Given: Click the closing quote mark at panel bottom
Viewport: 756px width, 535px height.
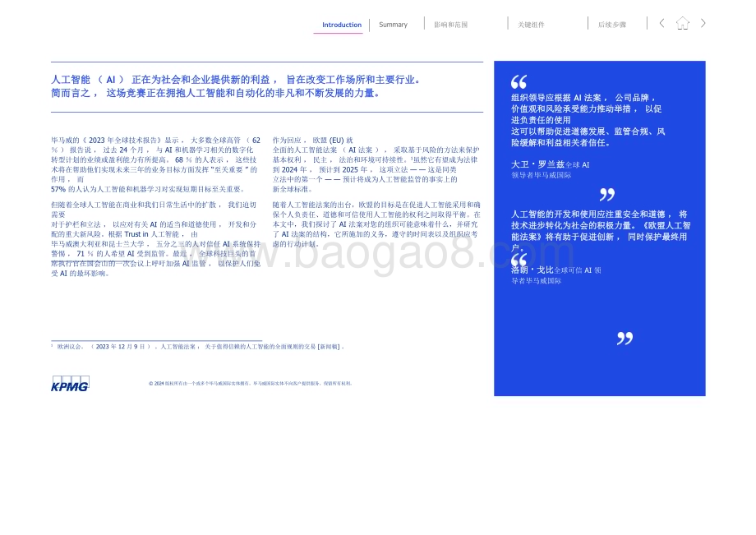Looking at the screenshot, I should tap(625, 338).
